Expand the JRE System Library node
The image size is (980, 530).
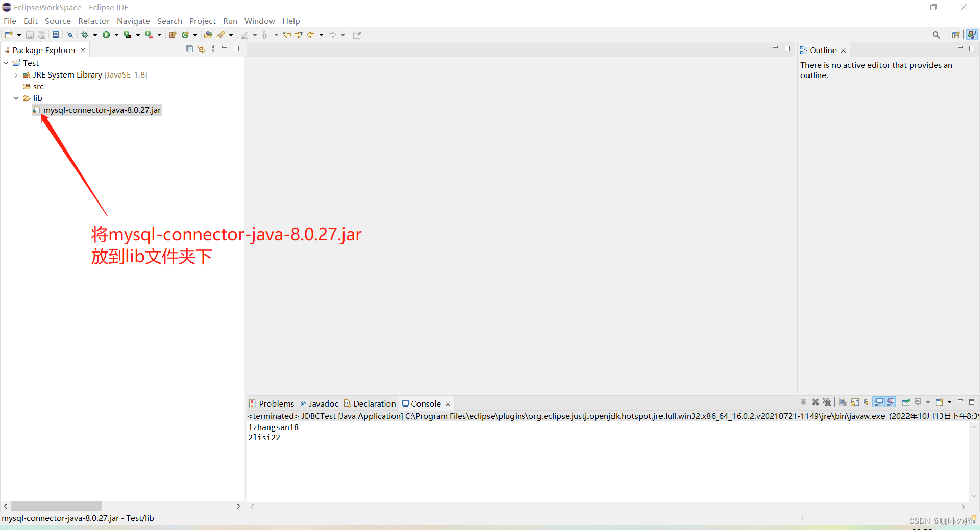(x=16, y=74)
